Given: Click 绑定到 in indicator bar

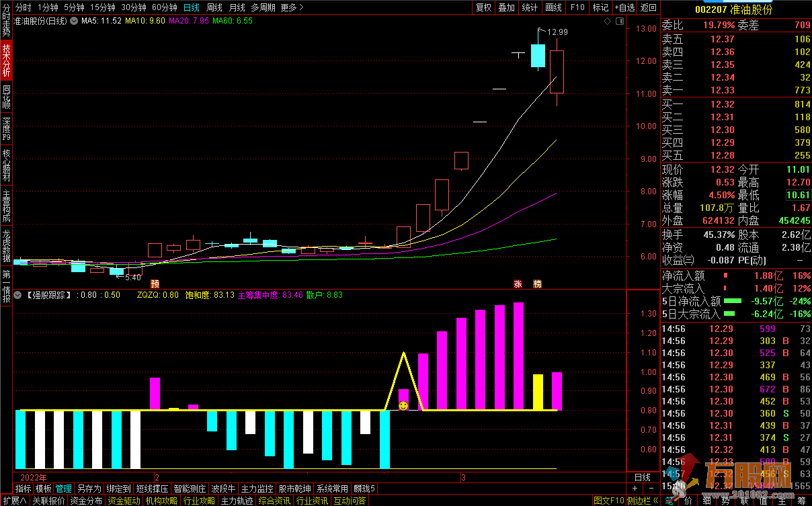Looking at the screenshot, I should pos(118,489).
